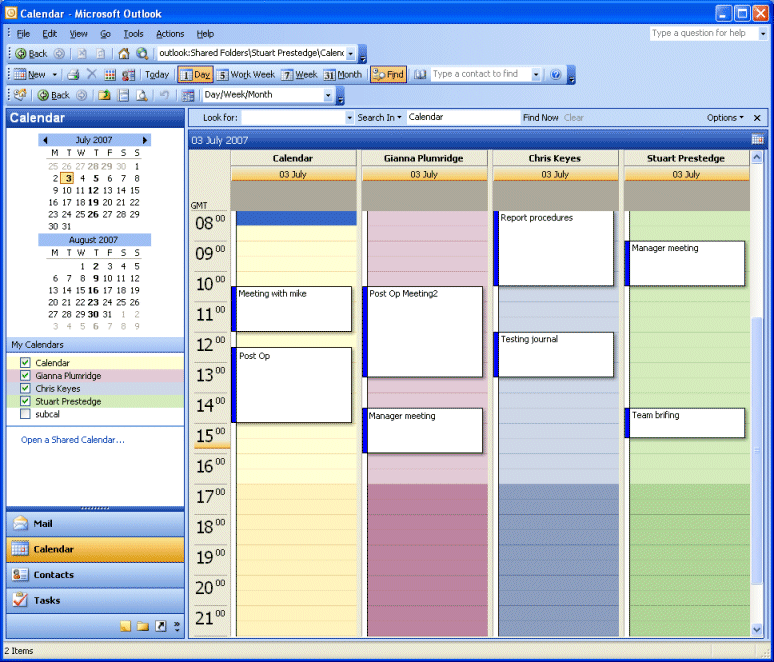Click in the Look for input field
Viewport: 774px width, 662px height.
[x=294, y=118]
